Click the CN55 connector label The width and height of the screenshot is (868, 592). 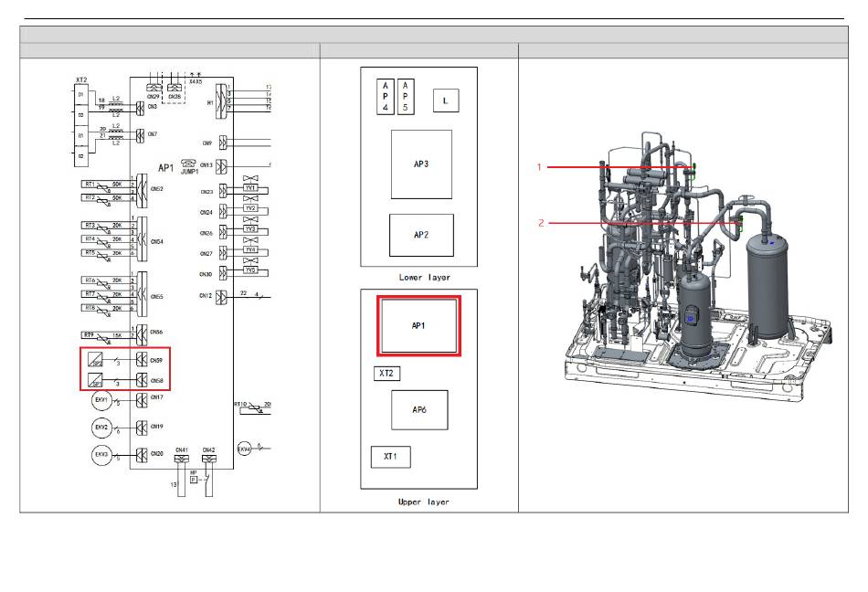(156, 297)
